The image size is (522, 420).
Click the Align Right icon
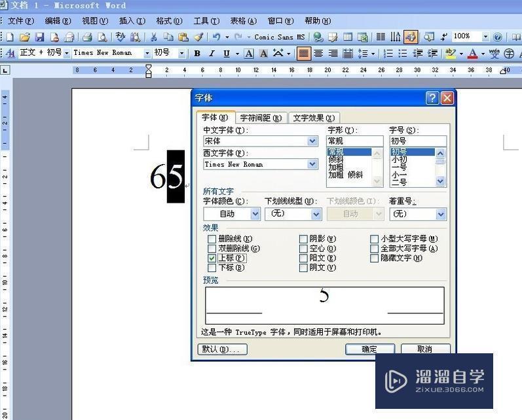(333, 53)
